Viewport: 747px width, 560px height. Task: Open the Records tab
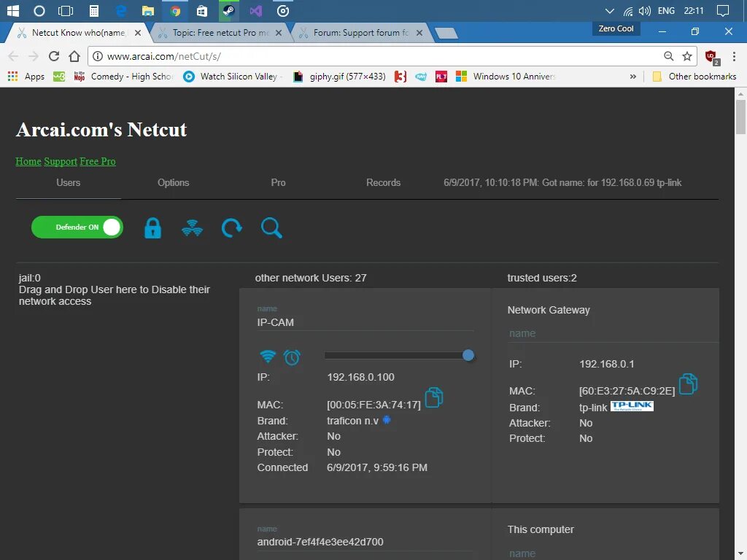384,183
